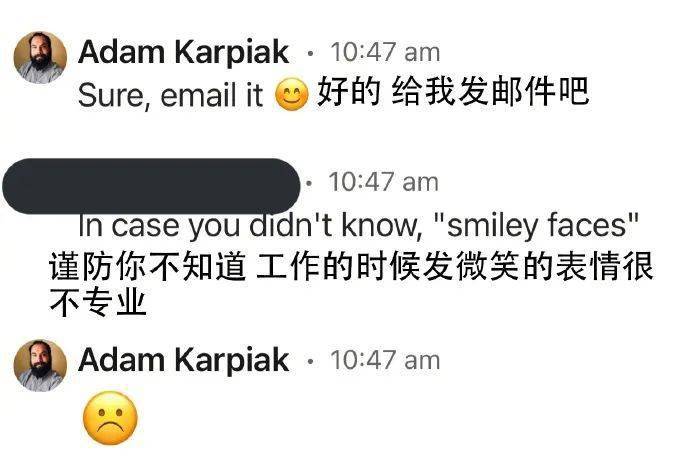Select the Chinese line starting with 谨防你不知道

click(x=351, y=266)
